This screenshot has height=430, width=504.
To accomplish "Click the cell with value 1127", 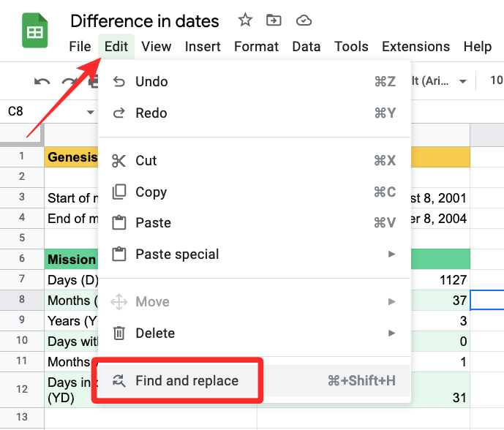I will coord(440,279).
